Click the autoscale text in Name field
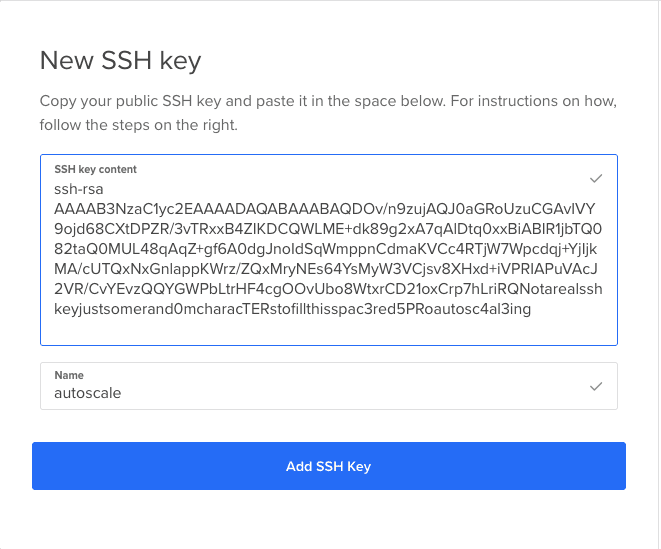Screen dimensions: 661x549 (88, 393)
